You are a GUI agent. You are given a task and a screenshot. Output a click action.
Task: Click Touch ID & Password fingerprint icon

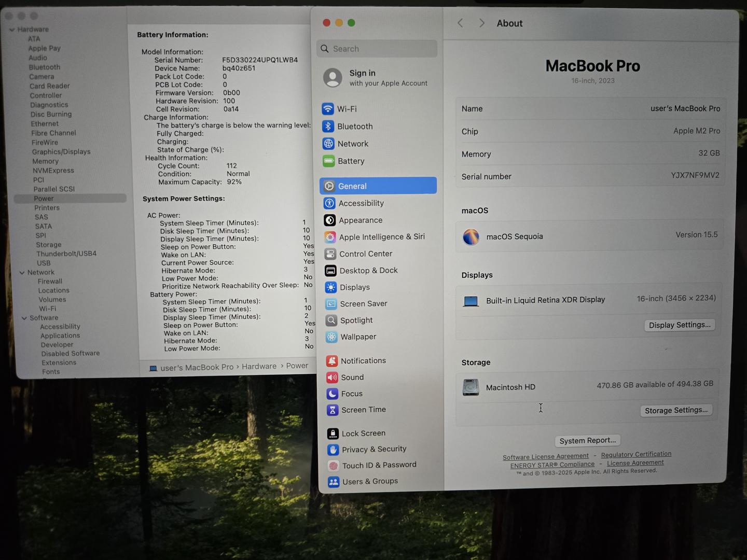point(333,466)
